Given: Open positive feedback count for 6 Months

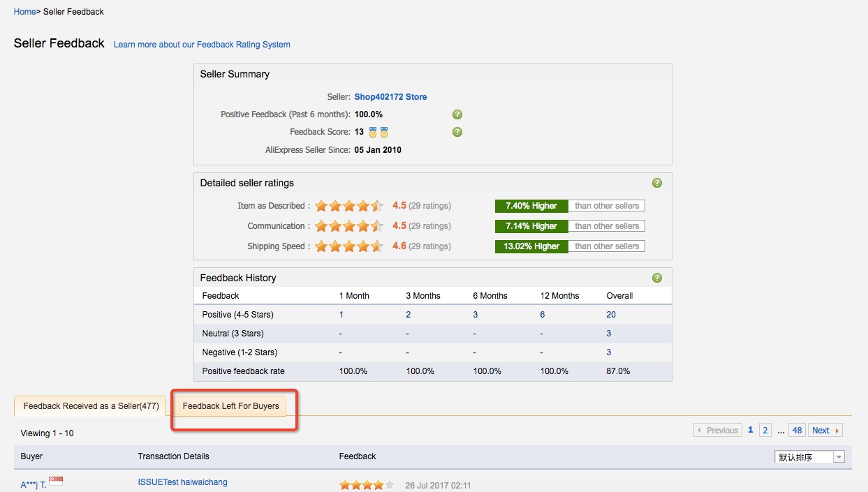Looking at the screenshot, I should [x=476, y=315].
